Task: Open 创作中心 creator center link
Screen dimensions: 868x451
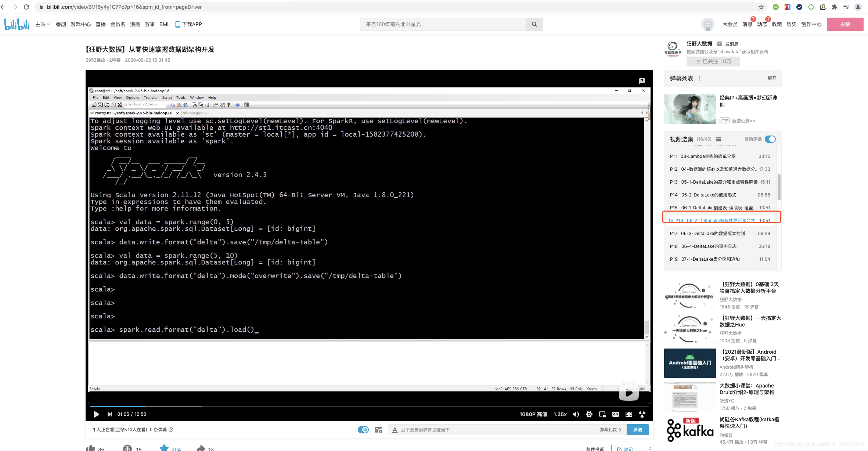Action: coord(811,24)
